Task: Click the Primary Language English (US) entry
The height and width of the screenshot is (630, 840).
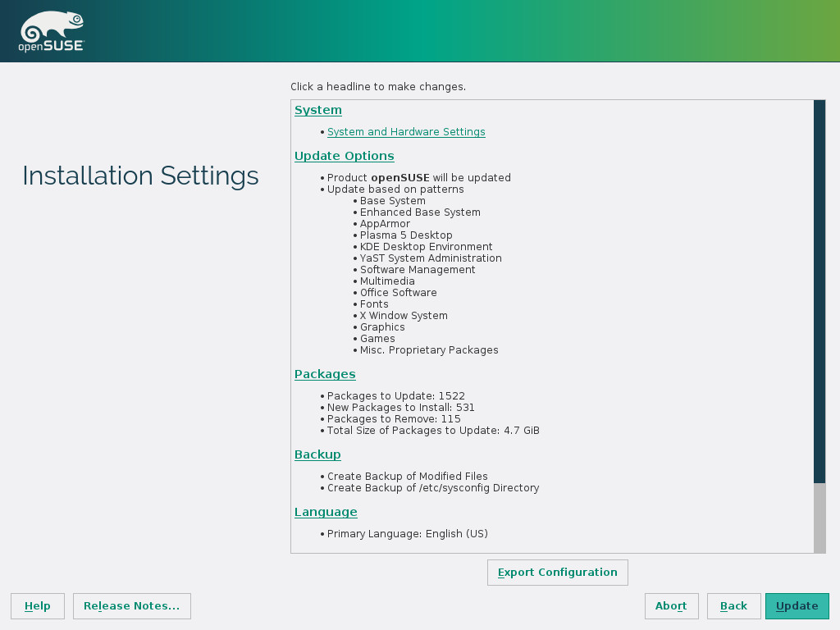Action: pyautogui.click(x=407, y=534)
